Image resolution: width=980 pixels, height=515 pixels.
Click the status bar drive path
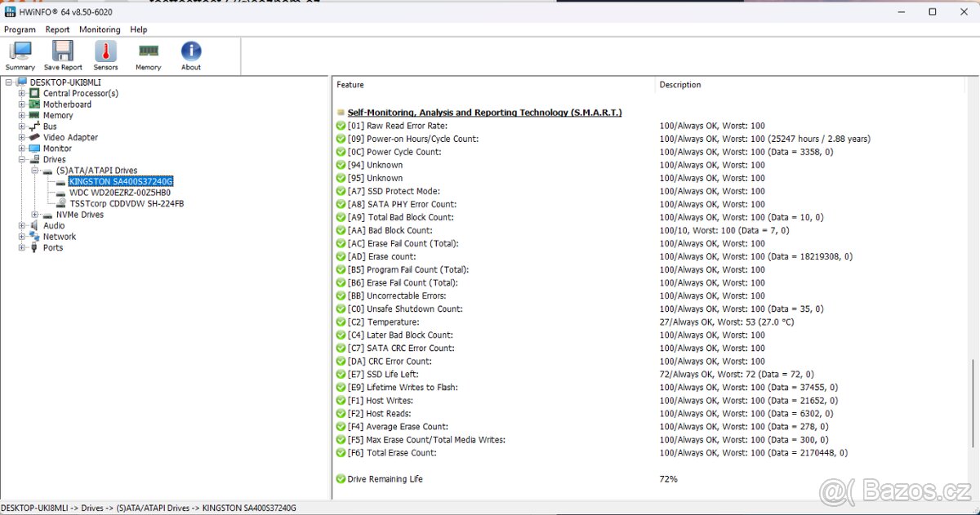(149, 508)
